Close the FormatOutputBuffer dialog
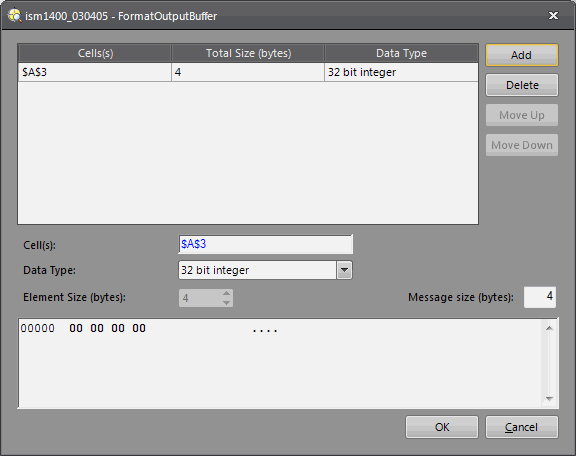The width and height of the screenshot is (576, 456). click(x=553, y=15)
